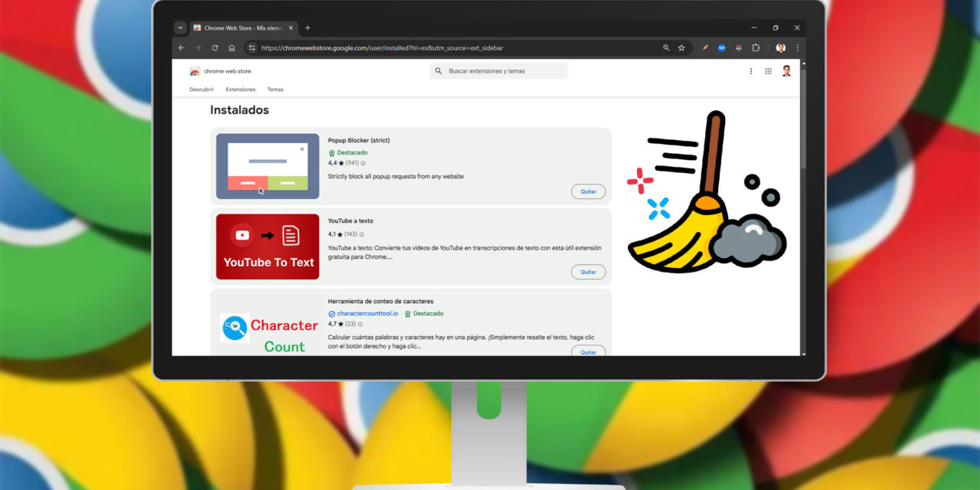Click Destacado badge beside charactercounttool.io
The image size is (980, 490).
pos(424,314)
